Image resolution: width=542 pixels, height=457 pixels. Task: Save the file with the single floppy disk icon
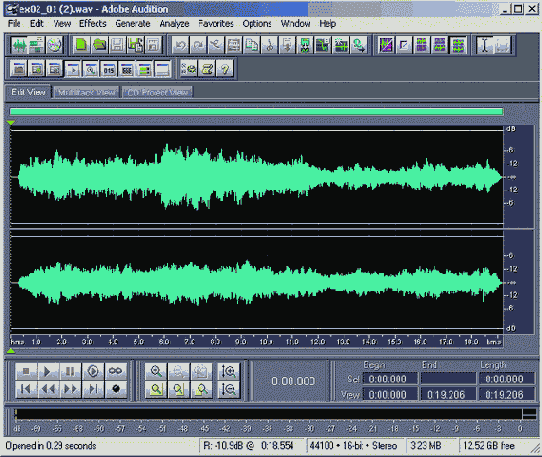(118, 45)
